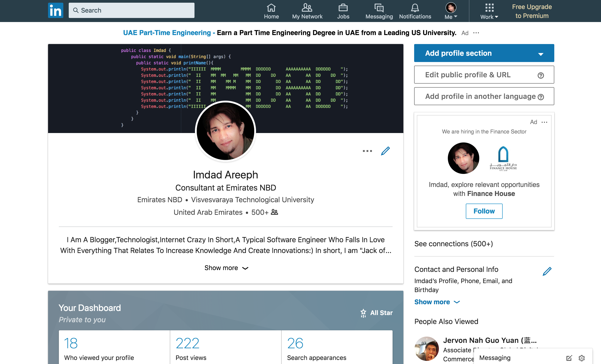The height and width of the screenshot is (364, 601).
Task: Show more contact info
Action: [437, 302]
